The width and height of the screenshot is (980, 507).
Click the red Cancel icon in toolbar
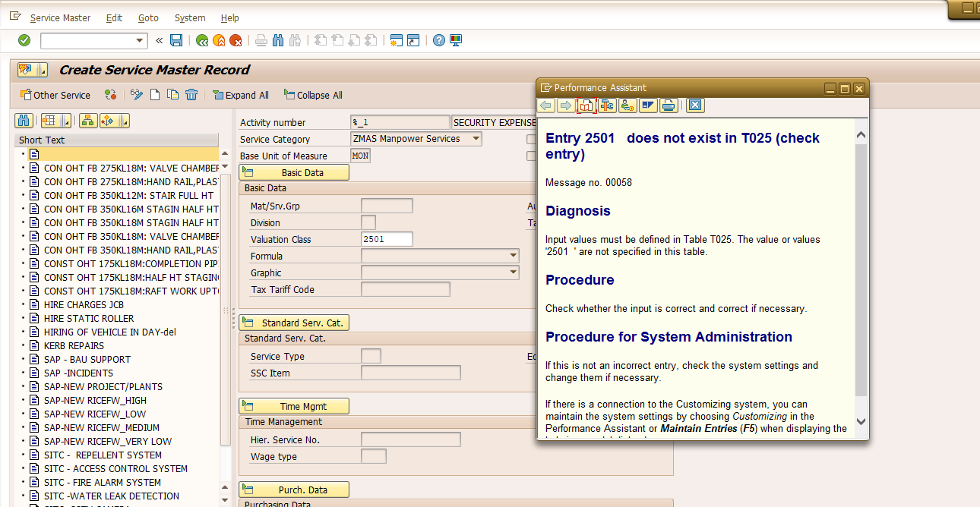(x=236, y=40)
